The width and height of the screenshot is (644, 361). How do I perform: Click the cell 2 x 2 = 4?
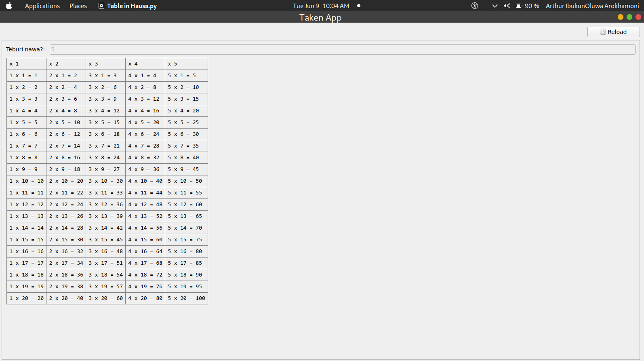coord(66,87)
